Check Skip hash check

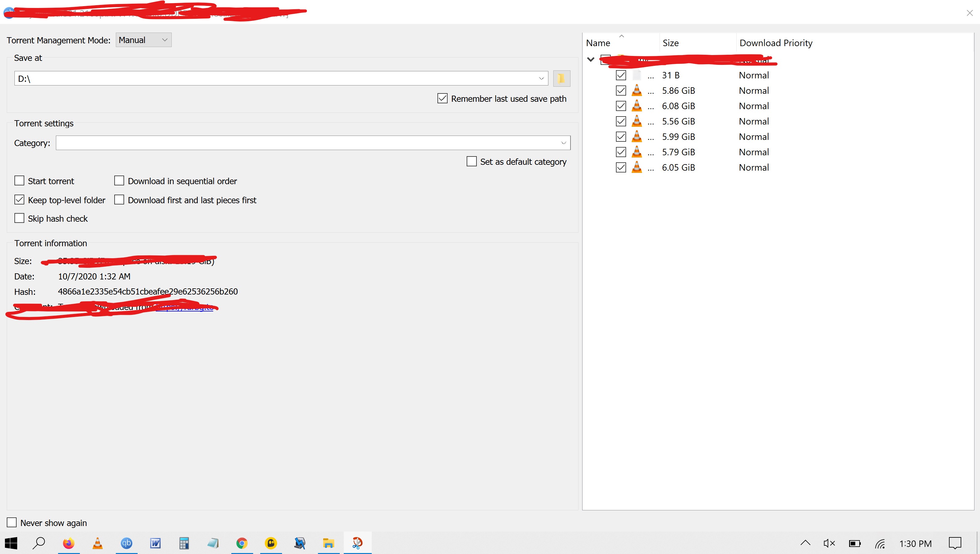tap(19, 218)
